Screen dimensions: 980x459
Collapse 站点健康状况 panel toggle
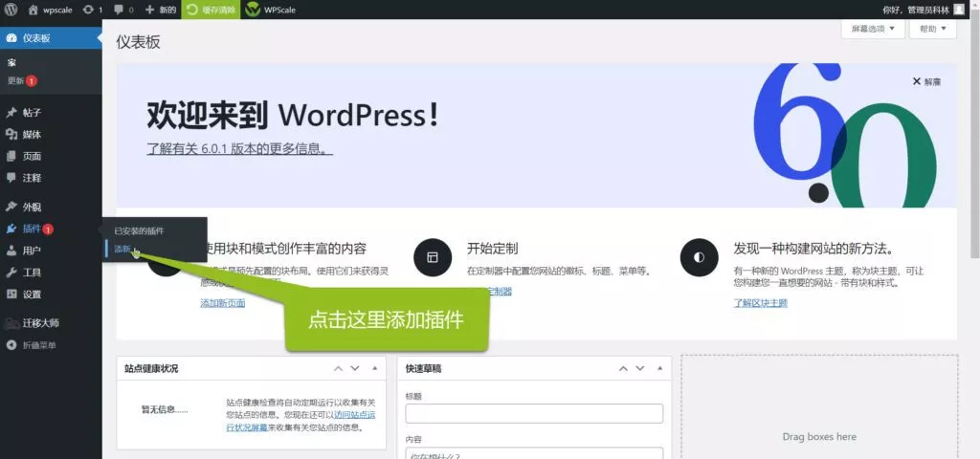[375, 368]
